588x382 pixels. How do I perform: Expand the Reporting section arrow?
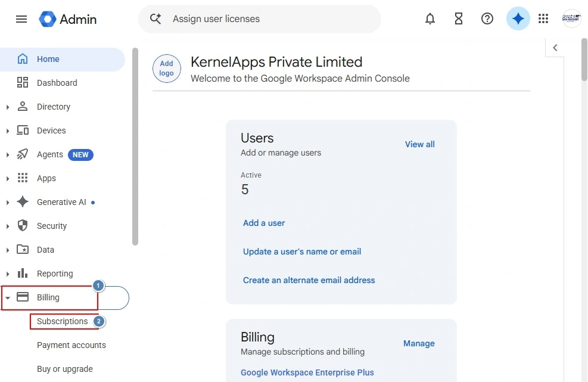point(8,274)
